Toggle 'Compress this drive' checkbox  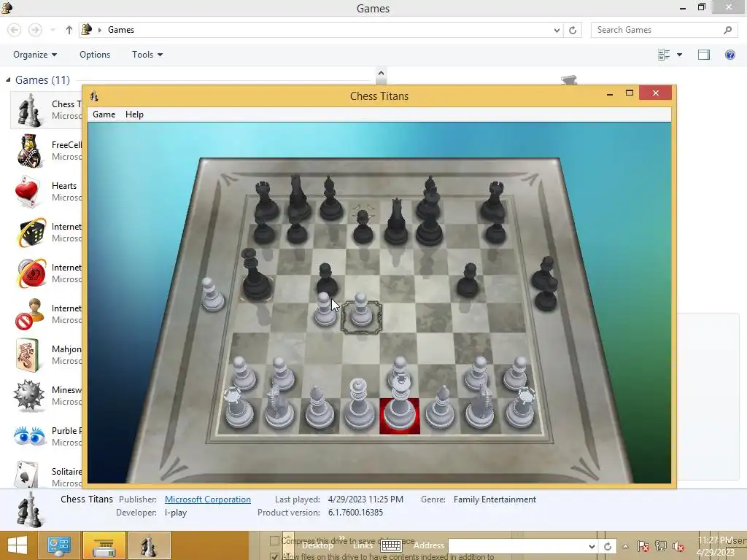[x=274, y=540]
